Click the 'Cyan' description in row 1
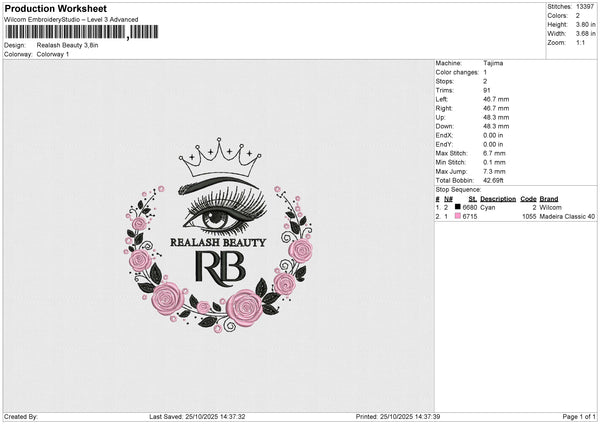Image resolution: width=600 pixels, height=424 pixels. point(488,207)
